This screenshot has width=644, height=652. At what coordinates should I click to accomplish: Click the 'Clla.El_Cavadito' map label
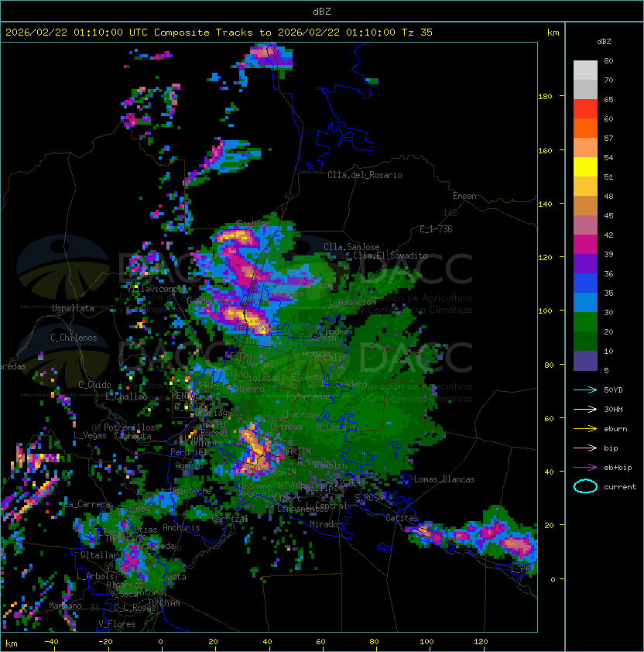tap(390, 256)
